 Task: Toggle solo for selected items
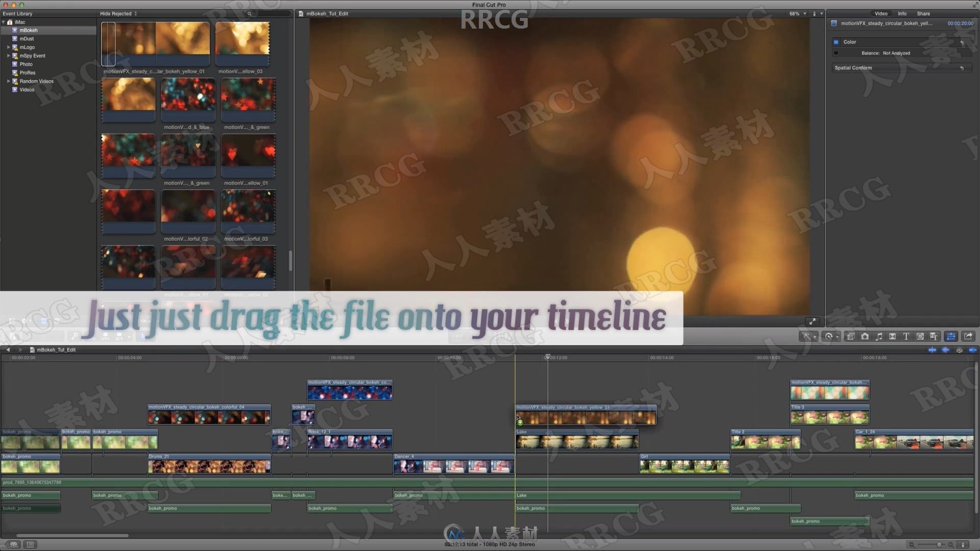[960, 350]
